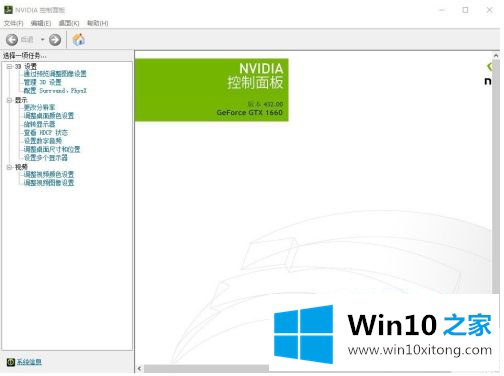Click the horizontal scrollbar thumb
Image resolution: width=504 pixels, height=376 pixels.
[206, 368]
